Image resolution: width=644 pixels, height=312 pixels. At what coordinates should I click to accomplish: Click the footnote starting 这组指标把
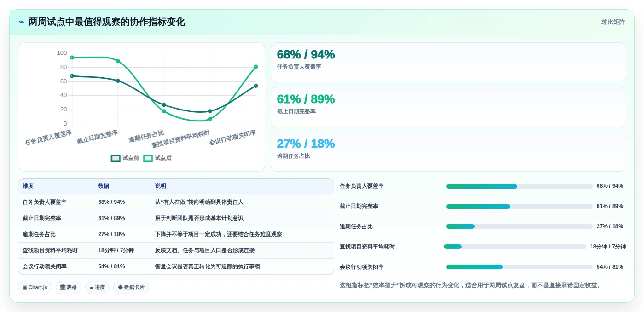coord(471,285)
